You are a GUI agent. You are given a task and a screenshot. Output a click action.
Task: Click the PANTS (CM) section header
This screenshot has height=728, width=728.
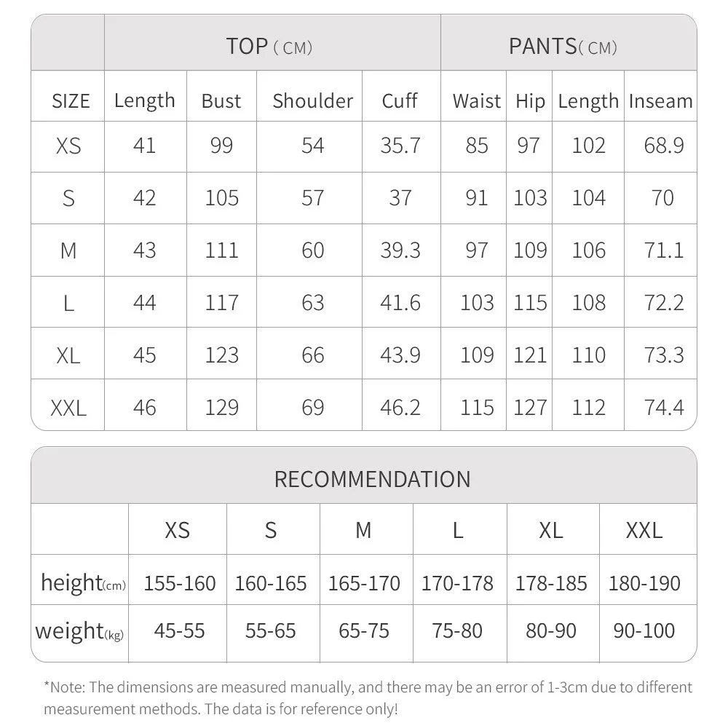point(563,47)
